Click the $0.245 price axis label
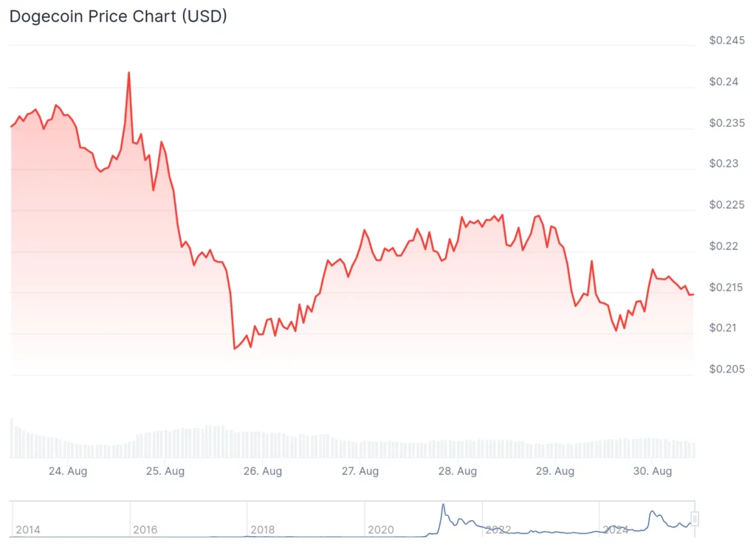Screen dimensions: 756x551 726,41
